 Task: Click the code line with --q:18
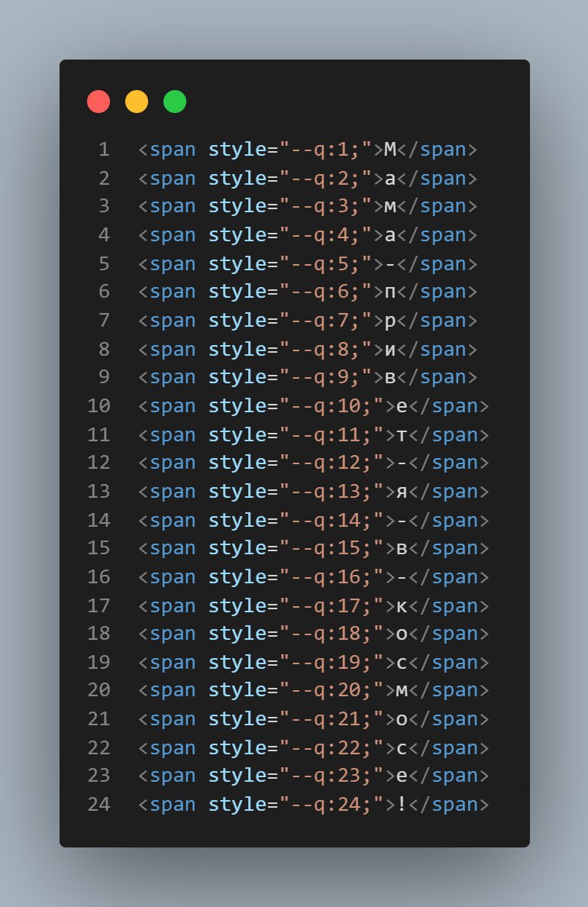[313, 634]
